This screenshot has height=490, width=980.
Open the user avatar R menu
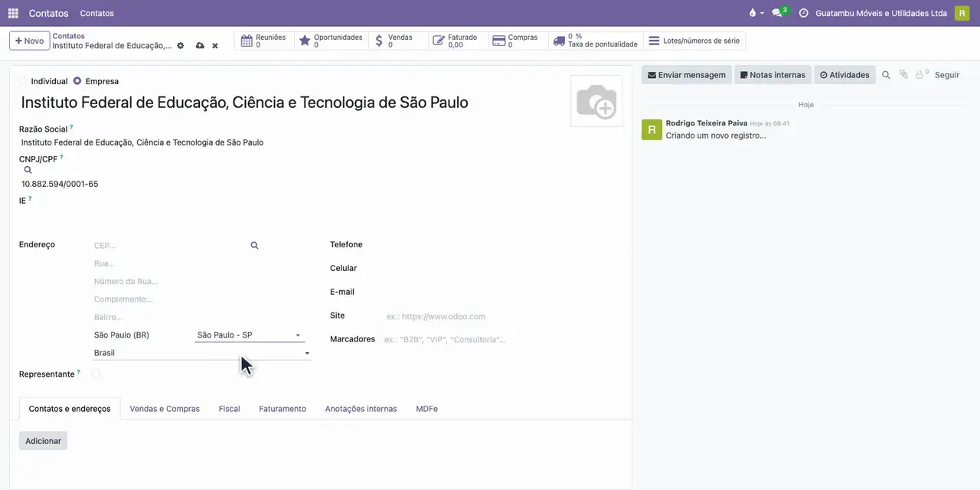pos(962,13)
